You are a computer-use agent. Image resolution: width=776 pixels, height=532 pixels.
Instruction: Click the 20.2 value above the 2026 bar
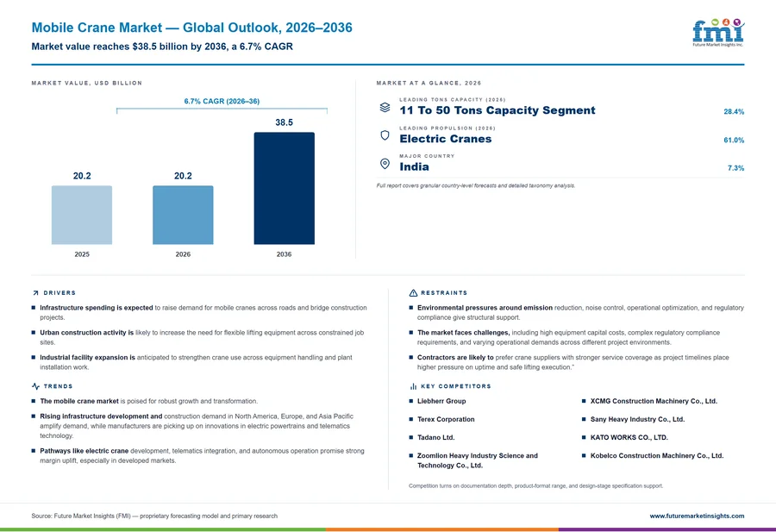(x=183, y=176)
